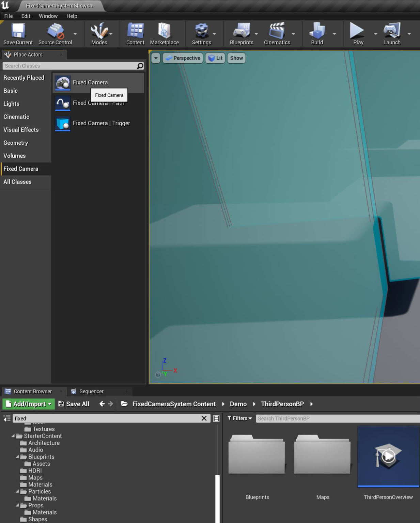Click the Search Classes input field
Image resolution: width=420 pixels, height=523 pixels.
[69, 66]
